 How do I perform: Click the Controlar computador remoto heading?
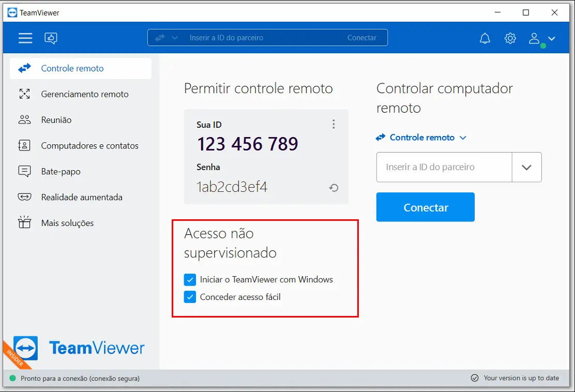[x=445, y=98]
